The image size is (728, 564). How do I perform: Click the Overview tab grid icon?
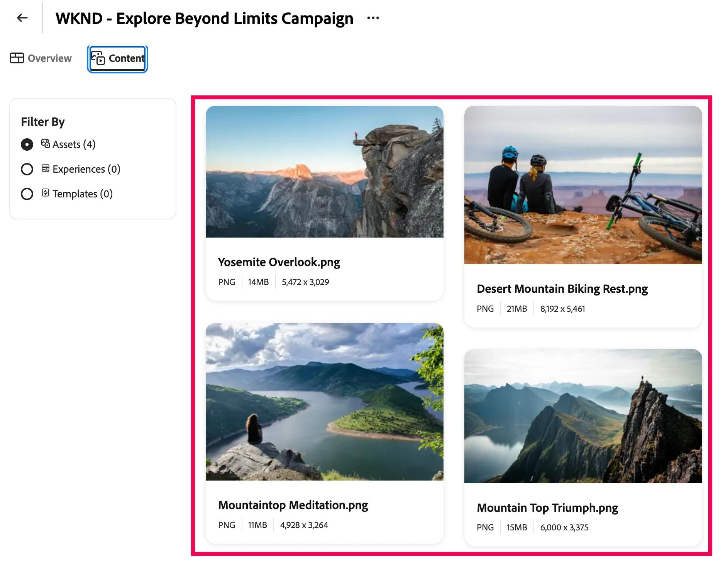[x=17, y=58]
